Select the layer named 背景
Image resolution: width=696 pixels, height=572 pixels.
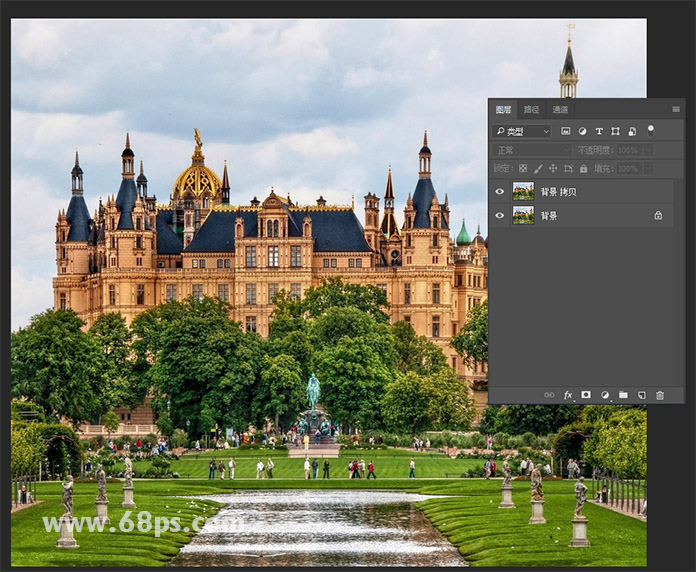[549, 216]
